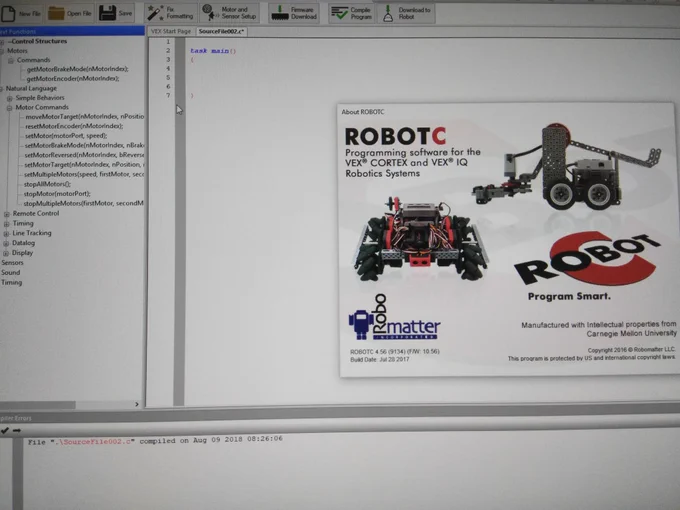Click the Robomatter logo in About dialog
Screen dimensions: 680x510
(x=394, y=318)
